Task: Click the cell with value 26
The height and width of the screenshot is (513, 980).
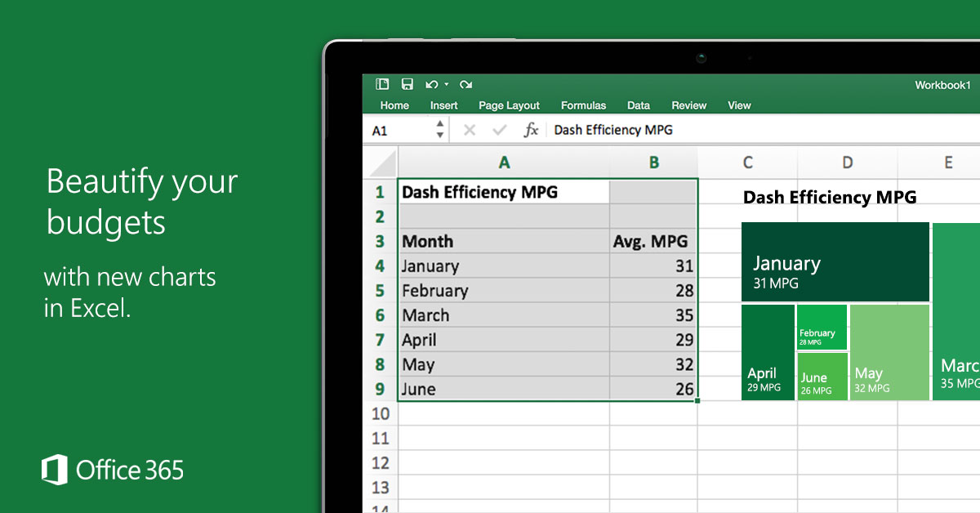Action: click(653, 389)
